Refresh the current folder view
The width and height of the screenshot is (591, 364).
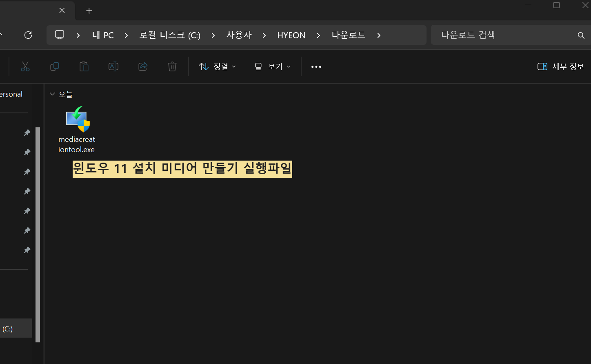(x=28, y=35)
